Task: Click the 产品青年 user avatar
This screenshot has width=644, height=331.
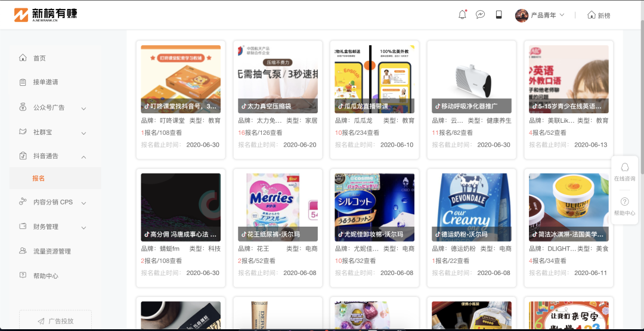Action: click(x=522, y=15)
